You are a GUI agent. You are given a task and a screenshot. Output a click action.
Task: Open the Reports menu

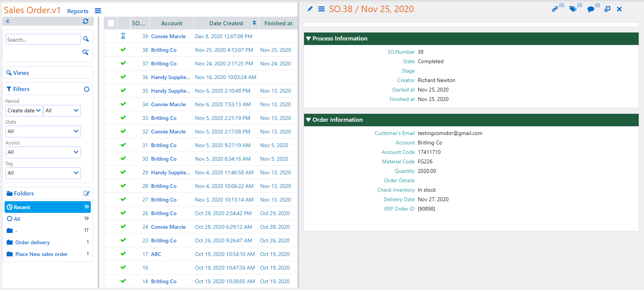coord(78,11)
